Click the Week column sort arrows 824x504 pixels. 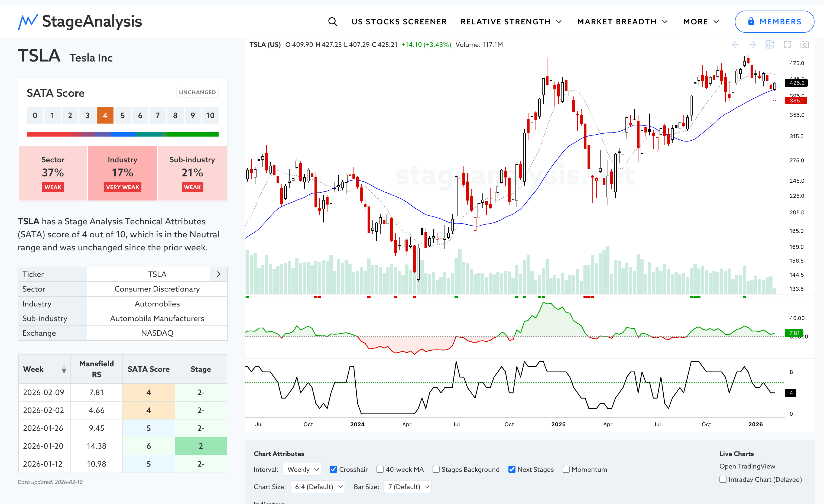tap(64, 369)
